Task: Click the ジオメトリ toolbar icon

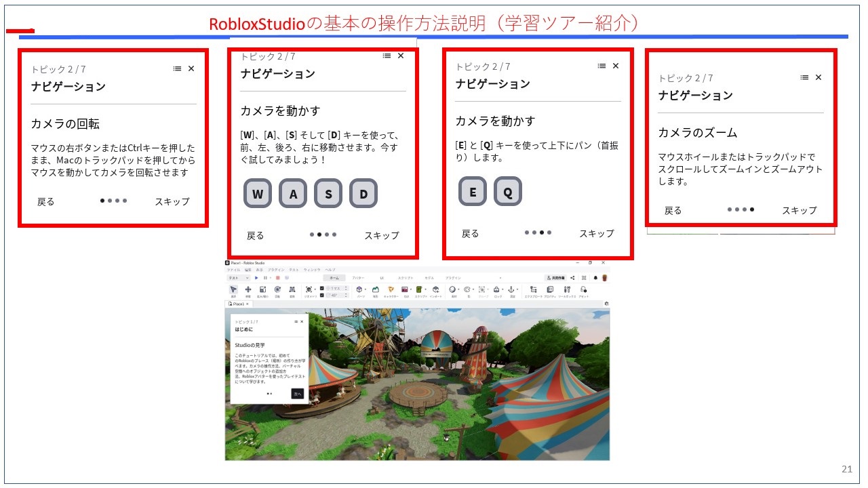Action: [309, 290]
